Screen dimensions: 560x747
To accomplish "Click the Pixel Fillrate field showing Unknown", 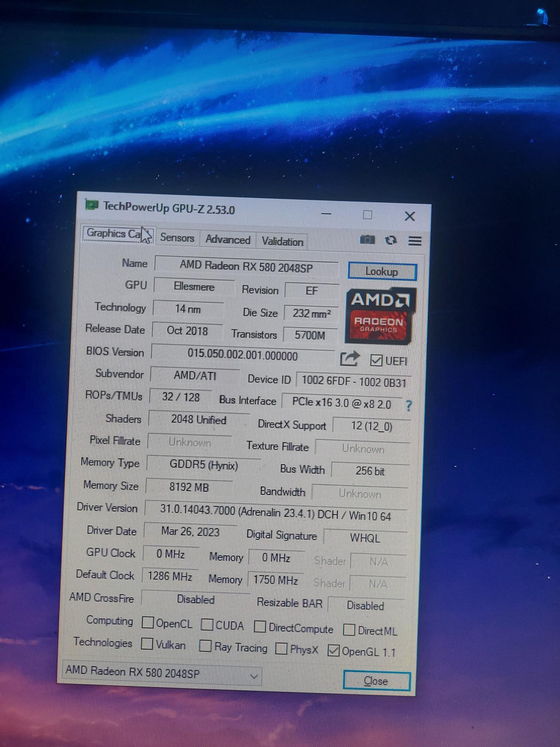I will 190,442.
